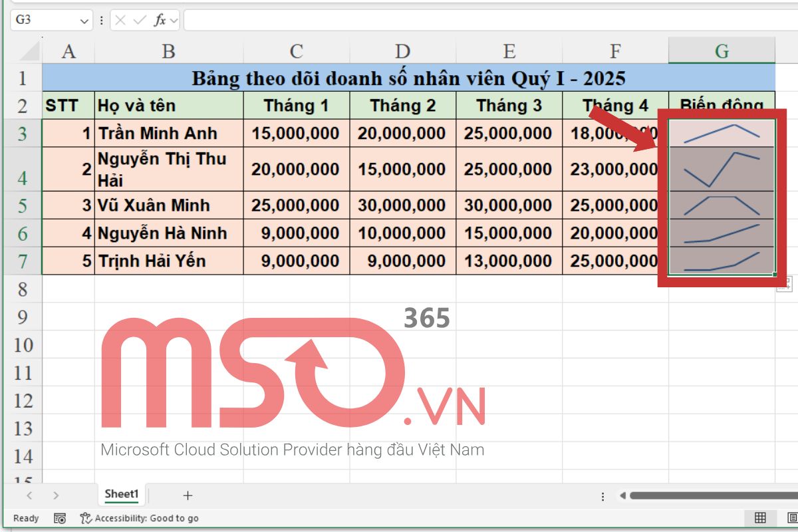
Task: Click Nguyễn Hà Ninh's Tháng 2 value 10,000,000
Action: pos(403,233)
